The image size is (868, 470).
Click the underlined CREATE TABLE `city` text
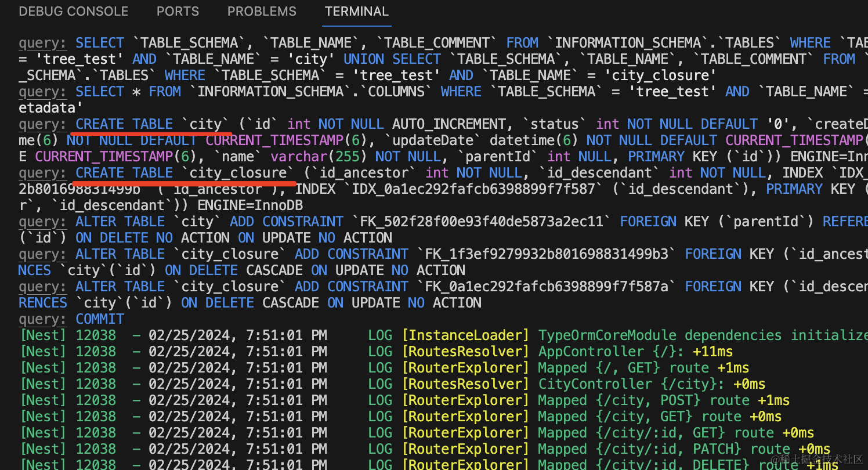pyautogui.click(x=153, y=124)
